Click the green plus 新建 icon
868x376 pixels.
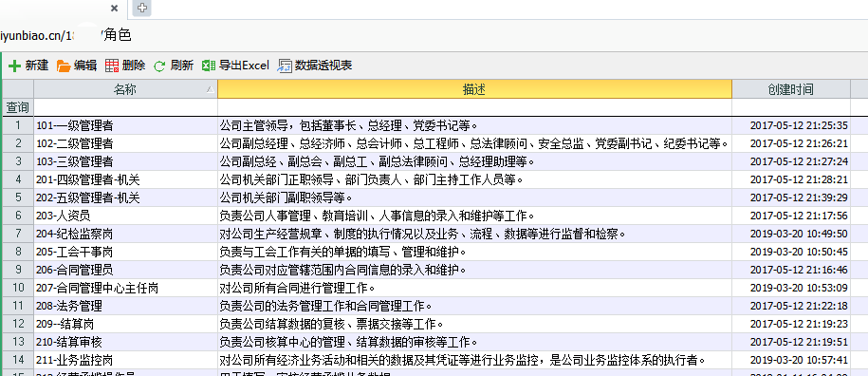[x=15, y=66]
